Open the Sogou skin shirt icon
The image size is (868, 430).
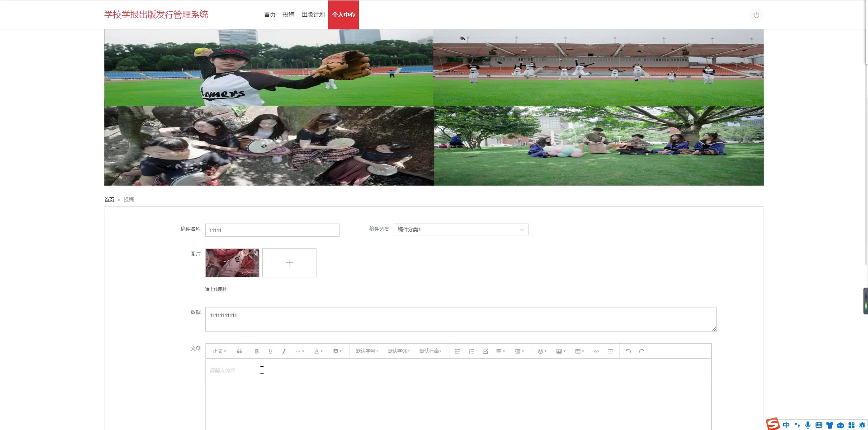click(830, 425)
